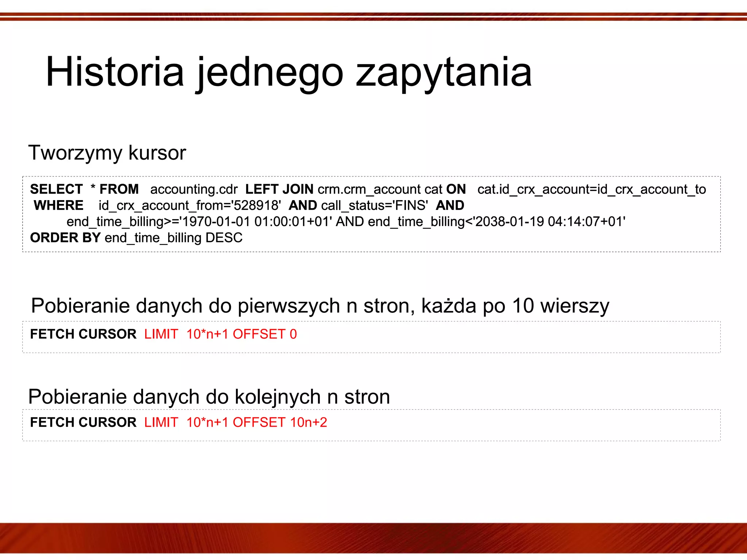Click the id_crx_account_from='528918' condition
The height and width of the screenshot is (560, 747).
189,205
